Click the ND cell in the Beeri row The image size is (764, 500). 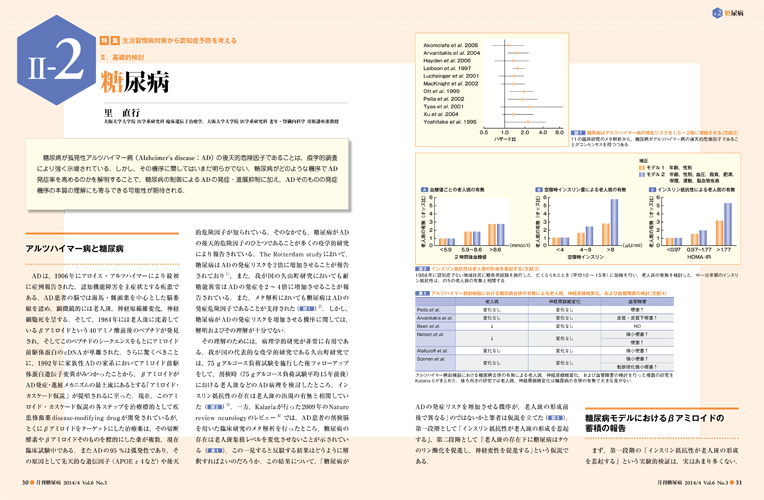click(x=637, y=327)
